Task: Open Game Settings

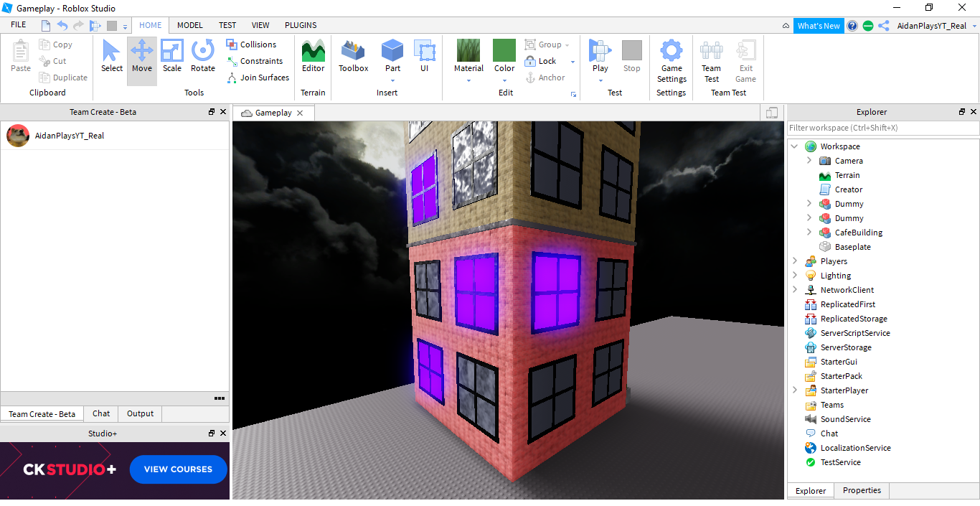Action: click(672, 61)
